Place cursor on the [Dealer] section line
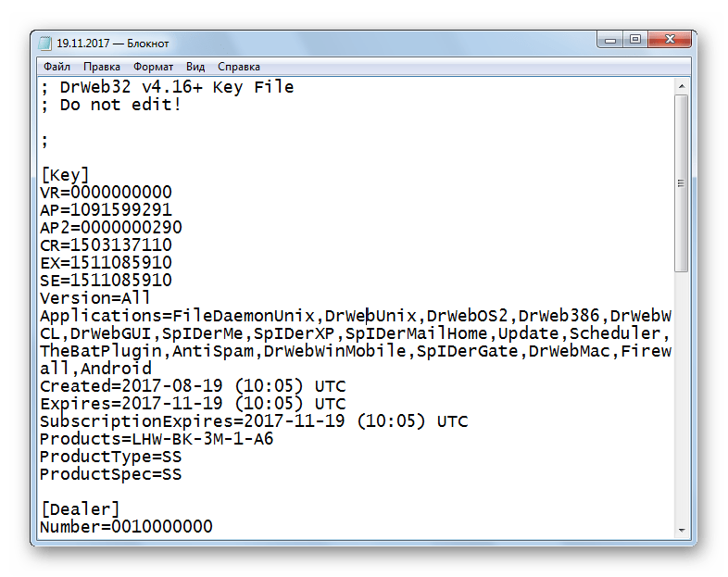The height and width of the screenshot is (577, 728). point(80,509)
